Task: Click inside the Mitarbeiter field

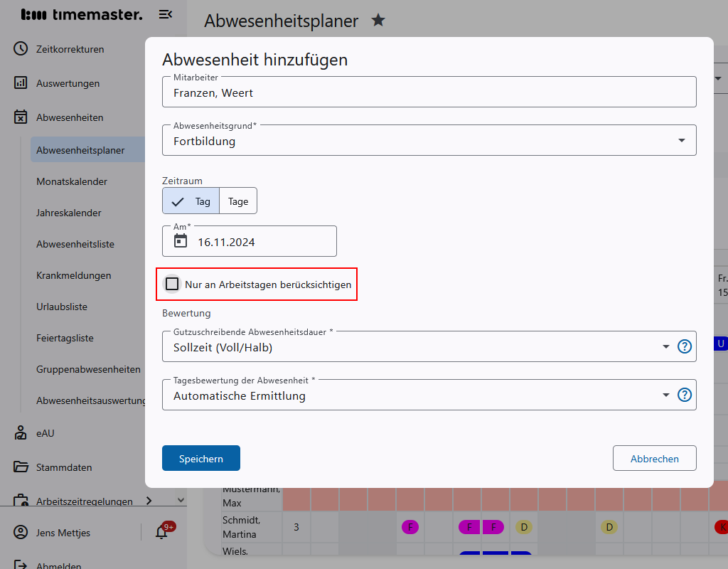Action: tap(427, 92)
